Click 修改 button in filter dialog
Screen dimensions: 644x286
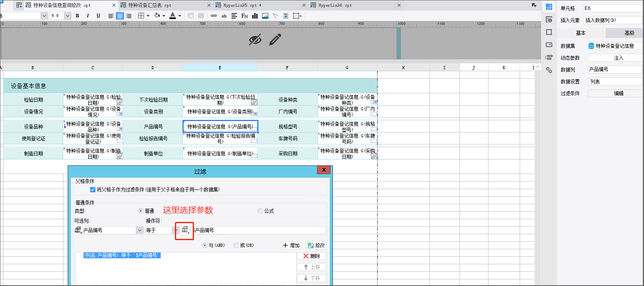point(316,245)
